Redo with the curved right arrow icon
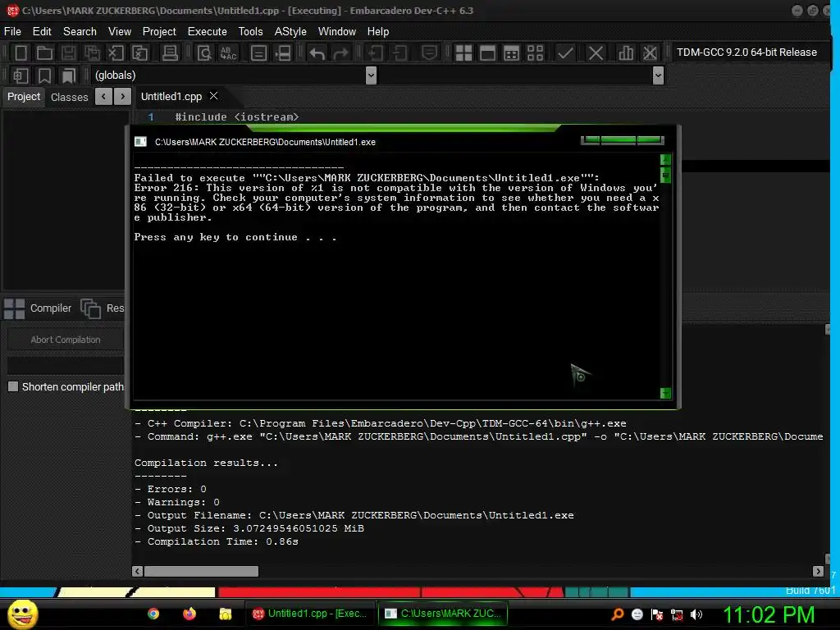 point(340,52)
